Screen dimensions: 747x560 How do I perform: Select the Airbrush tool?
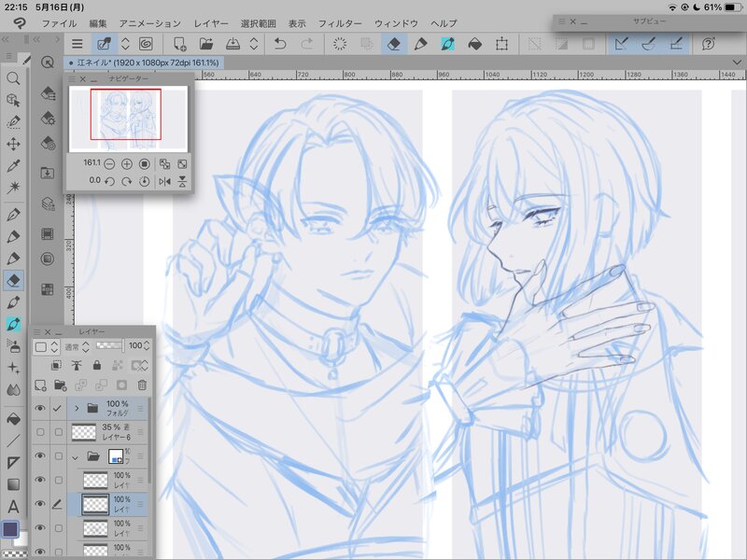pyautogui.click(x=13, y=346)
